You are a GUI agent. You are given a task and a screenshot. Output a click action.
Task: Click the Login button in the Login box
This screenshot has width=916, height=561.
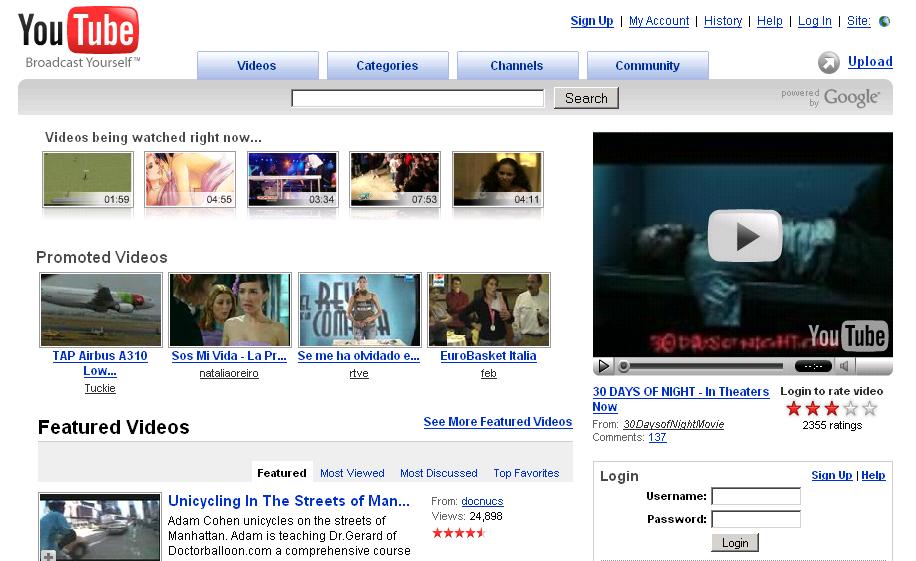735,542
